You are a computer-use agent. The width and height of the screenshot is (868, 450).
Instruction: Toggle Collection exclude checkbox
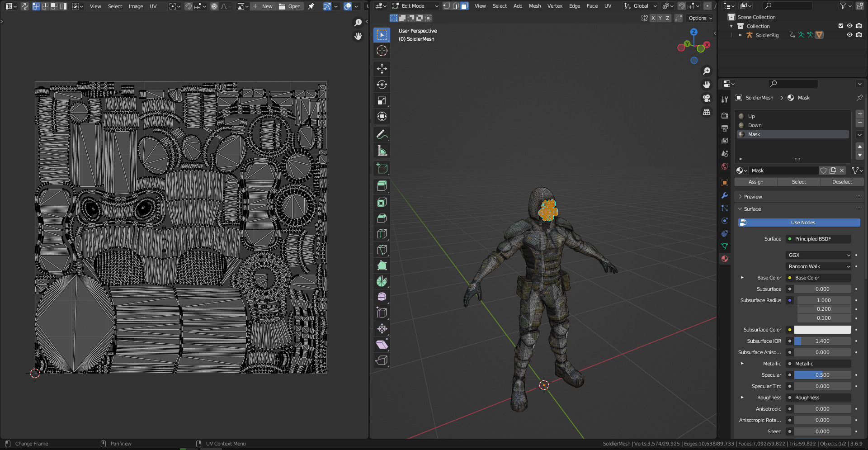click(841, 26)
